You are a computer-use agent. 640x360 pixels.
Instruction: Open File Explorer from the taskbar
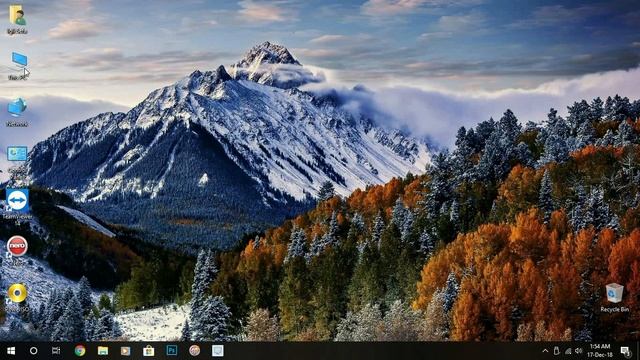point(103,351)
